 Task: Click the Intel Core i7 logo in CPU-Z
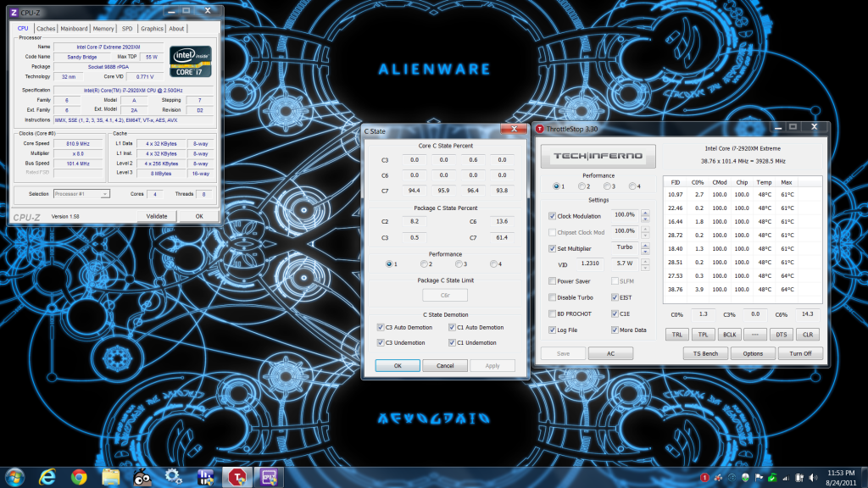(x=191, y=61)
